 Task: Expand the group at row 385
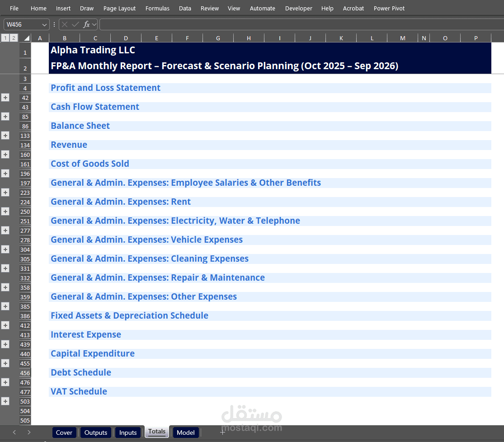5,306
